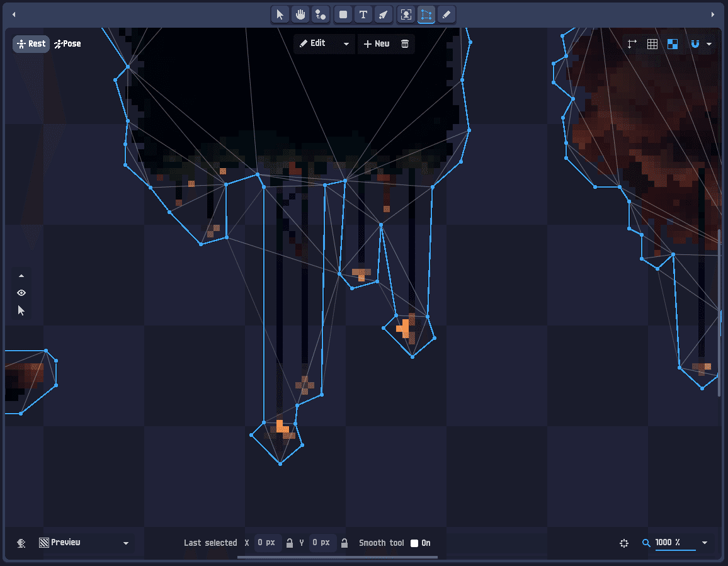The image size is (728, 566).
Task: Select the portrait frame capture tool
Action: click(x=406, y=14)
